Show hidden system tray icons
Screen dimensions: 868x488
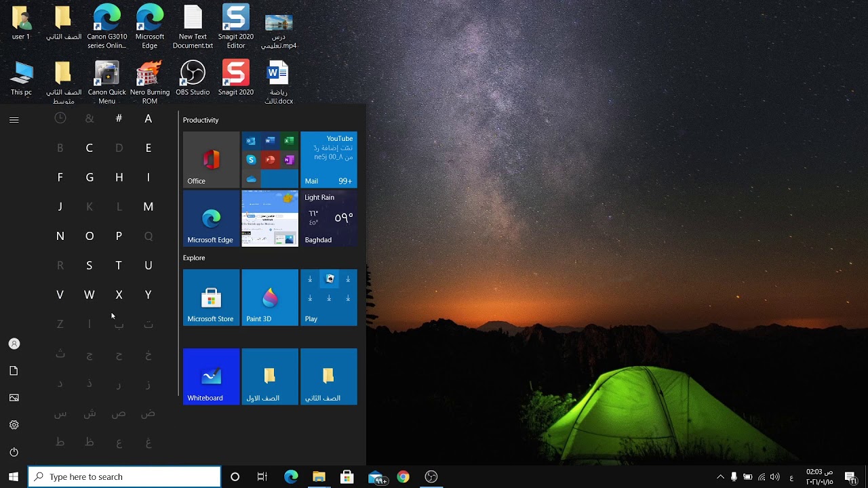pyautogui.click(x=720, y=477)
